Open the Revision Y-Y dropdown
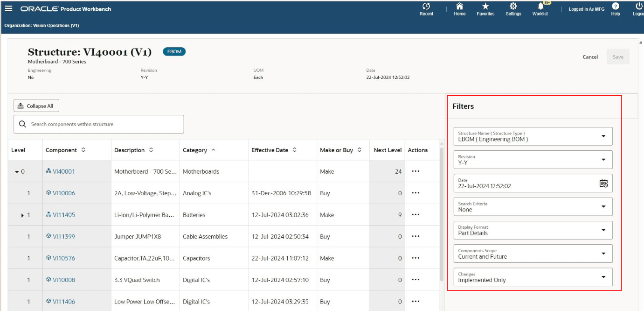644x311 pixels. 533,160
